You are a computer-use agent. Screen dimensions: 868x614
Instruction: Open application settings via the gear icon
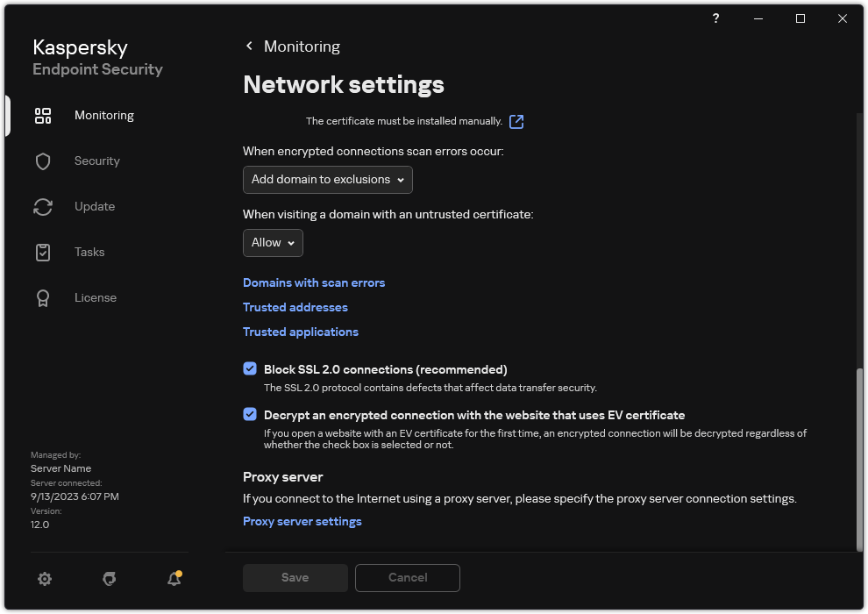[44, 579]
